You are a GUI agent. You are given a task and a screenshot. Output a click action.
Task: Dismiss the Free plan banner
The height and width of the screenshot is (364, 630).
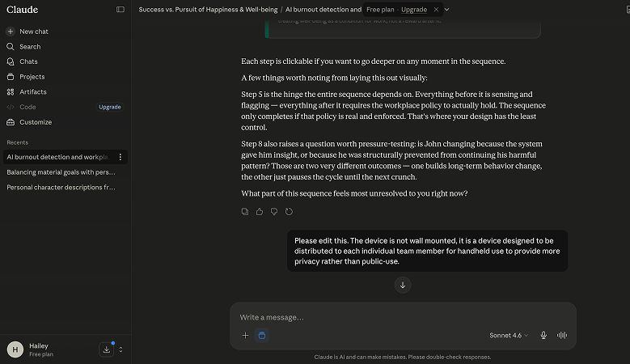[436, 9]
